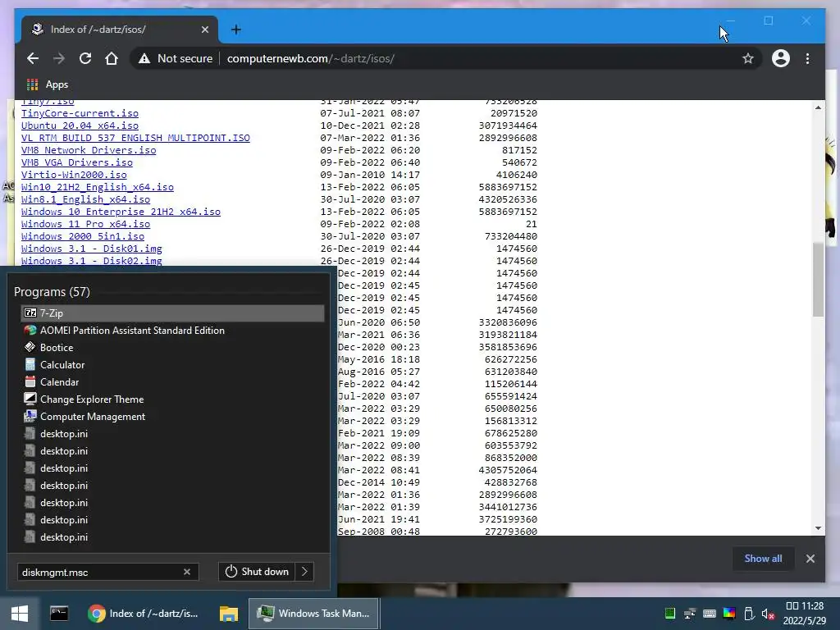
Task: Click the keyboard tray icon
Action: [x=710, y=614]
